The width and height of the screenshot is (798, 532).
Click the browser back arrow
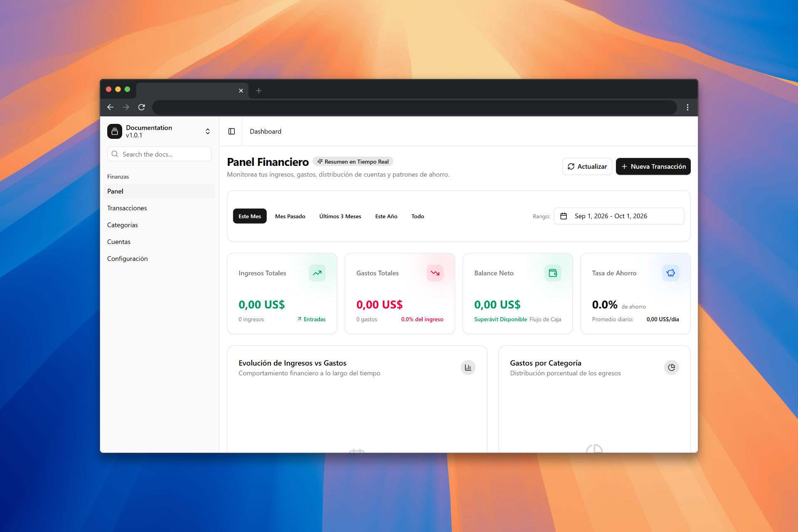coord(110,107)
